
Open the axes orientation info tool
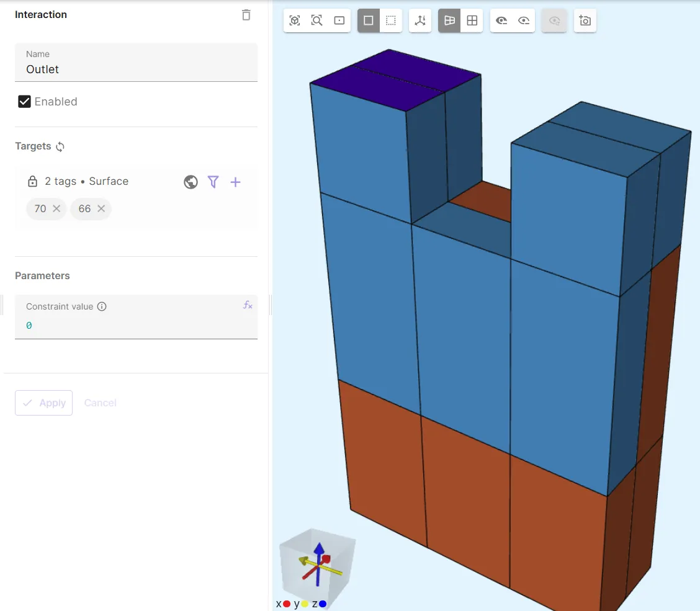tap(420, 20)
